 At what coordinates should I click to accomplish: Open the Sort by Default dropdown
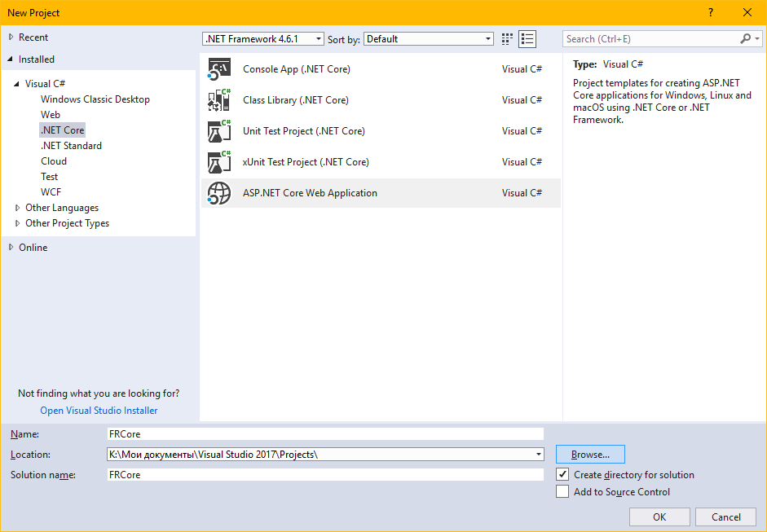(x=429, y=39)
